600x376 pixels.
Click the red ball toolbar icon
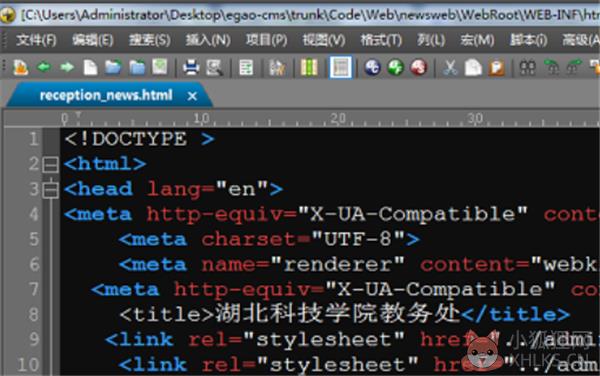coord(419,68)
